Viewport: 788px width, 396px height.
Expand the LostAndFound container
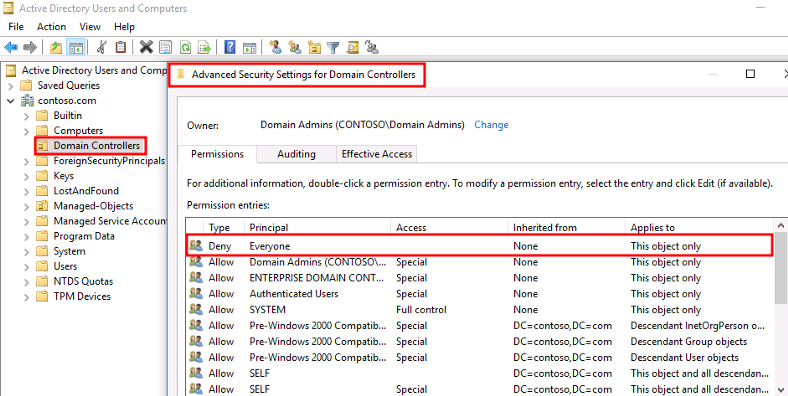tap(27, 191)
